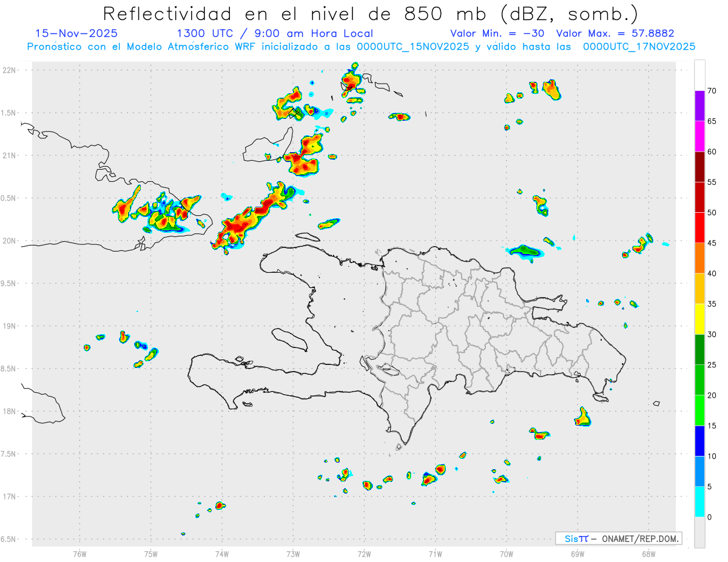This screenshot has height=562, width=728.
Task: Click the blue 10-15 dBZ color band
Action: (699, 441)
